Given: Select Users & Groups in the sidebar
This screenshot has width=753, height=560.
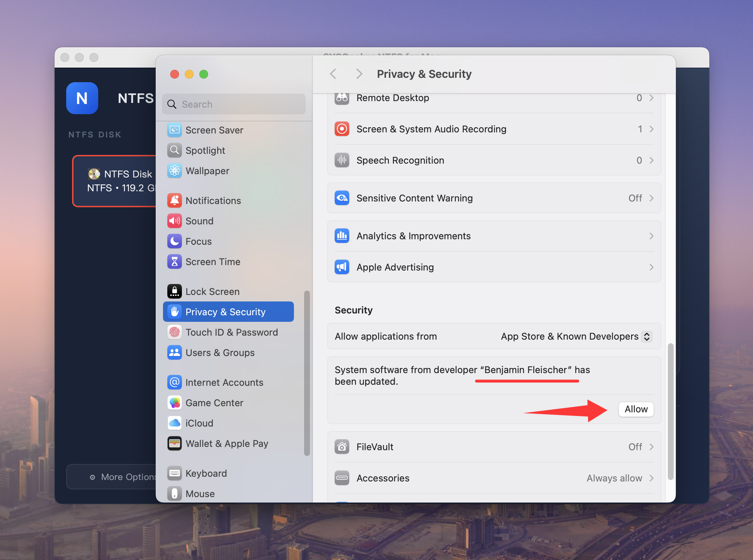Looking at the screenshot, I should (x=219, y=352).
